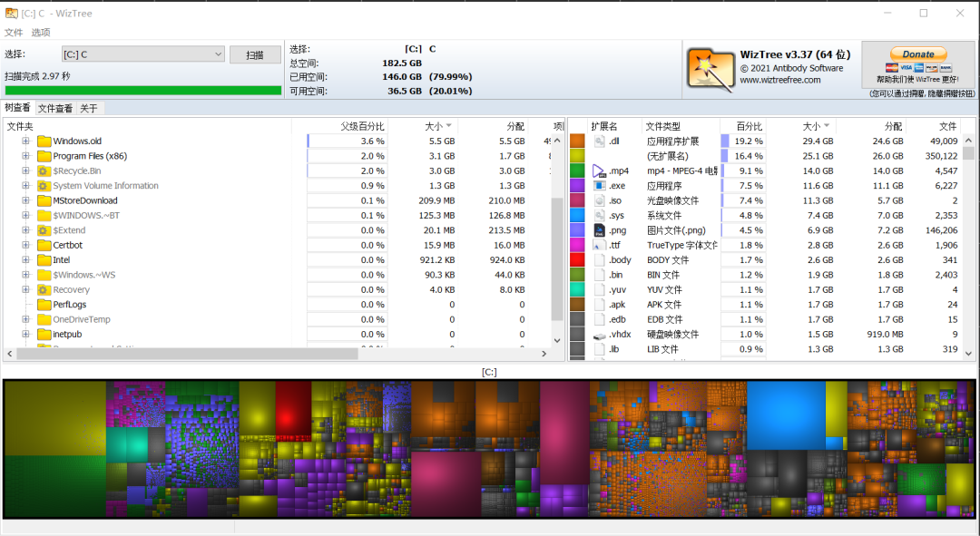The height and width of the screenshot is (536, 980).
Task: Click the green .mp4 color swatch
Action: (577, 171)
